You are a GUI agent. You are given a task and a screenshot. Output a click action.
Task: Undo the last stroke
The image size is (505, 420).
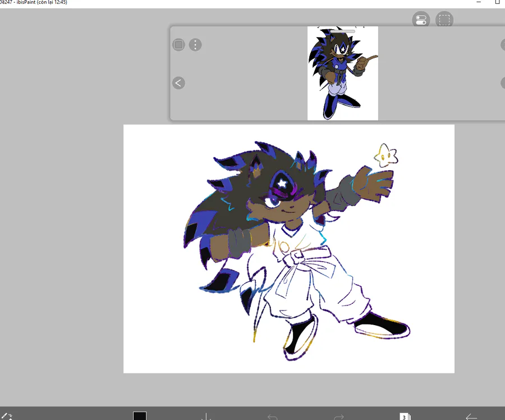273,417
